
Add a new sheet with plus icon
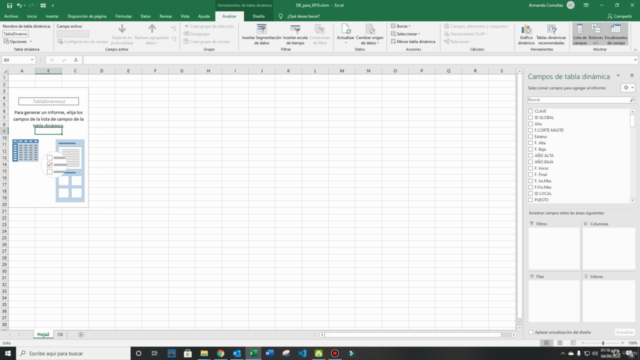pyautogui.click(x=81, y=335)
